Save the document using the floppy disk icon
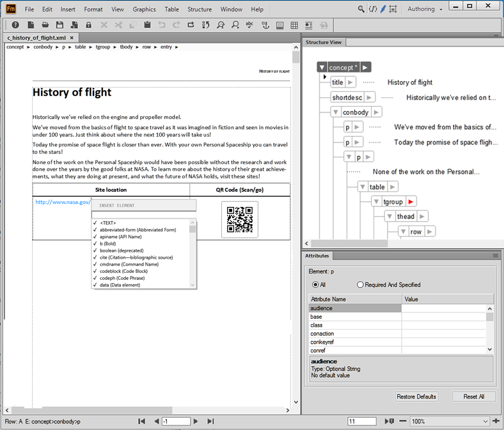Viewport: 504px width, 430px height. tap(59, 25)
